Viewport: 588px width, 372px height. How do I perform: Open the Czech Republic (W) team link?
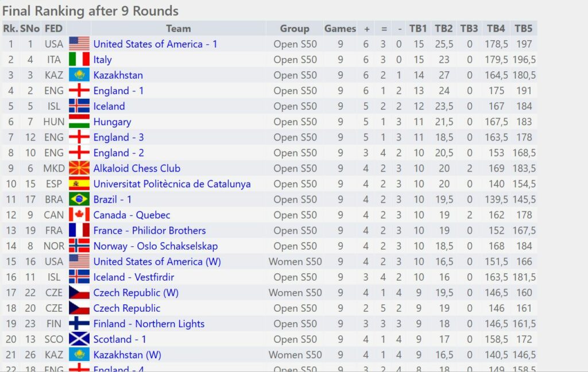coord(136,293)
